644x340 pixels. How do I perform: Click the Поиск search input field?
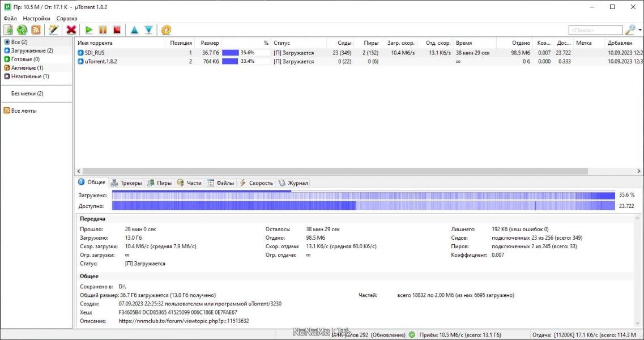pos(595,30)
